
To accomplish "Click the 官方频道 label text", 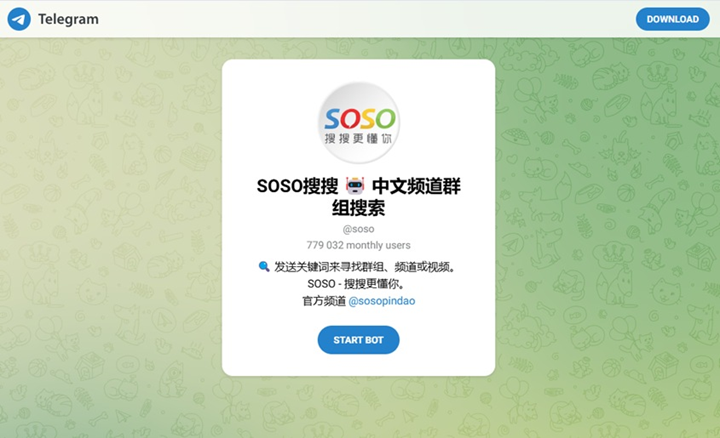I will pyautogui.click(x=324, y=301).
